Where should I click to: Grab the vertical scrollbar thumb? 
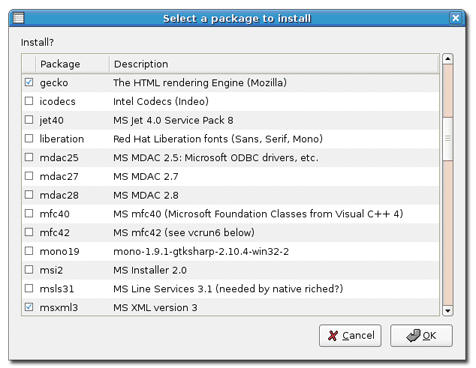(448, 139)
